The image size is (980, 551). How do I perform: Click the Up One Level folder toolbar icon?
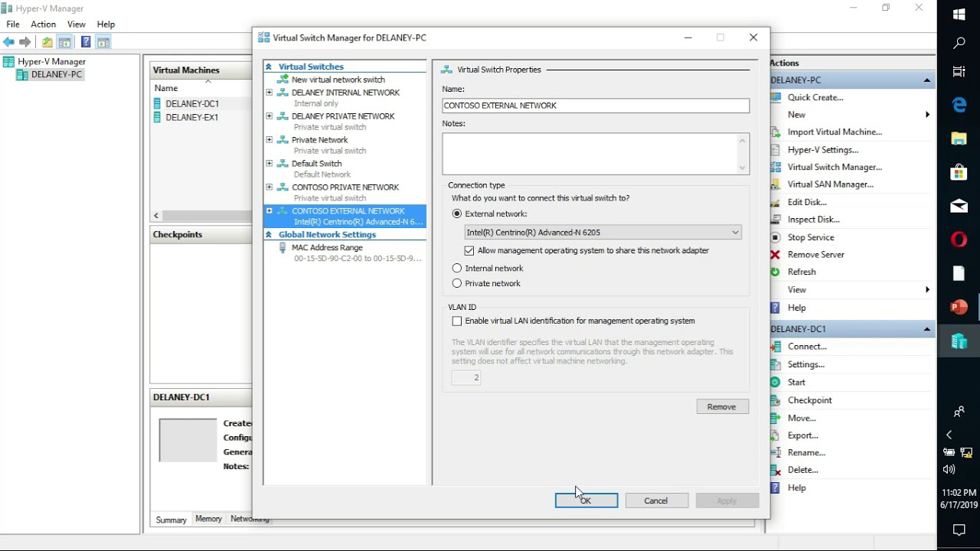47,42
